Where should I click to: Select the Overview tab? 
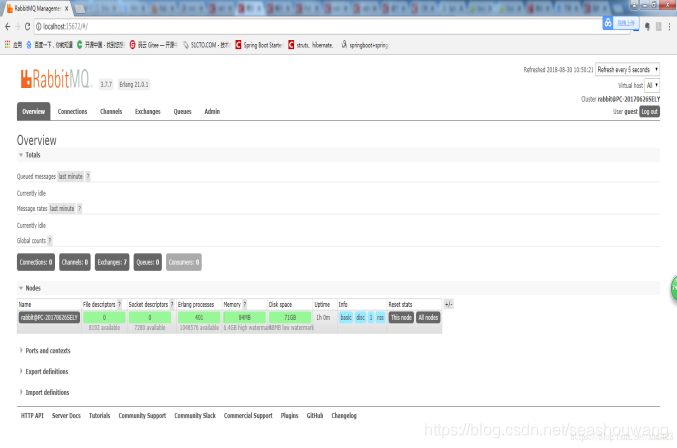(34, 111)
